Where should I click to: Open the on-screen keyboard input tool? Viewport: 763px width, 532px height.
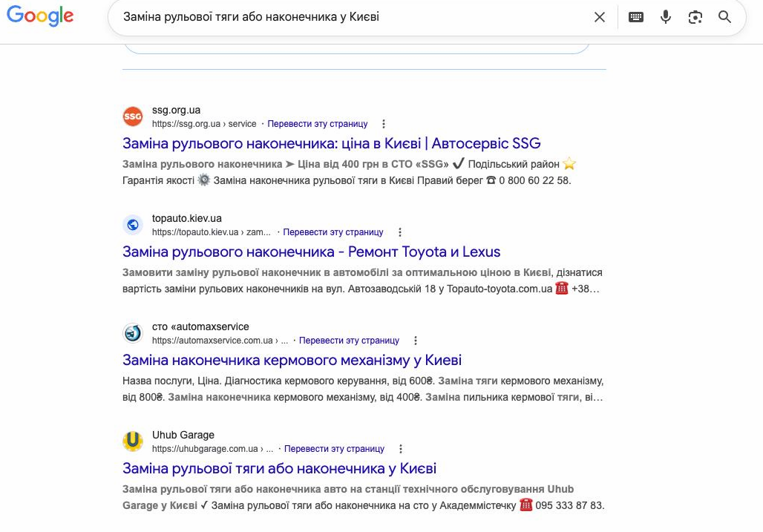click(x=636, y=17)
